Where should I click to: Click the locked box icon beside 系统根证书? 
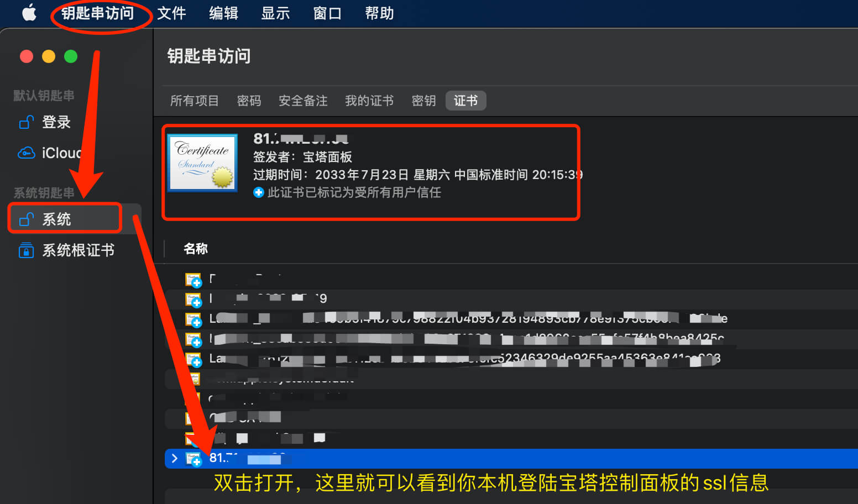pyautogui.click(x=26, y=250)
